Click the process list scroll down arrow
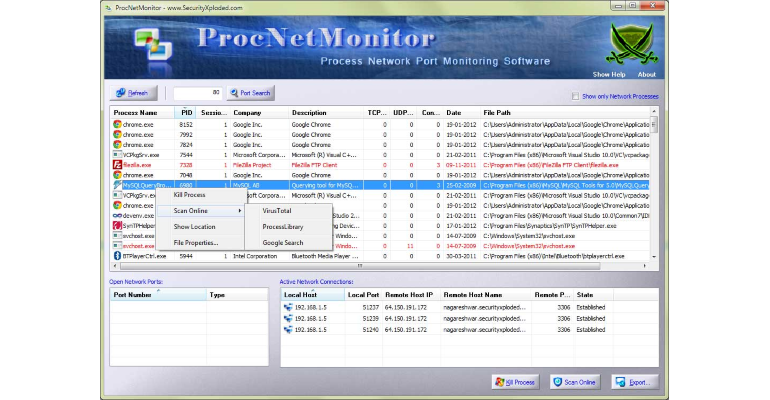Screen dimensions: 770x400 click(x=654, y=257)
